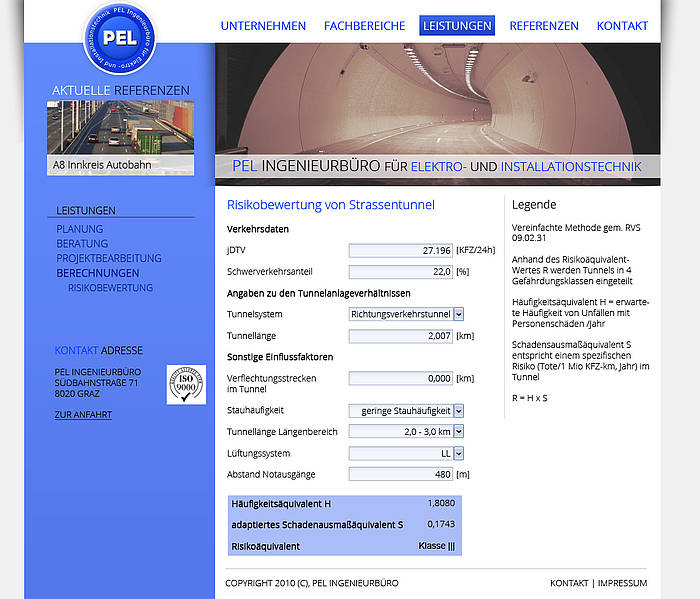The width and height of the screenshot is (700, 599).
Task: Open the Kontakt menu in header
Action: tap(622, 26)
